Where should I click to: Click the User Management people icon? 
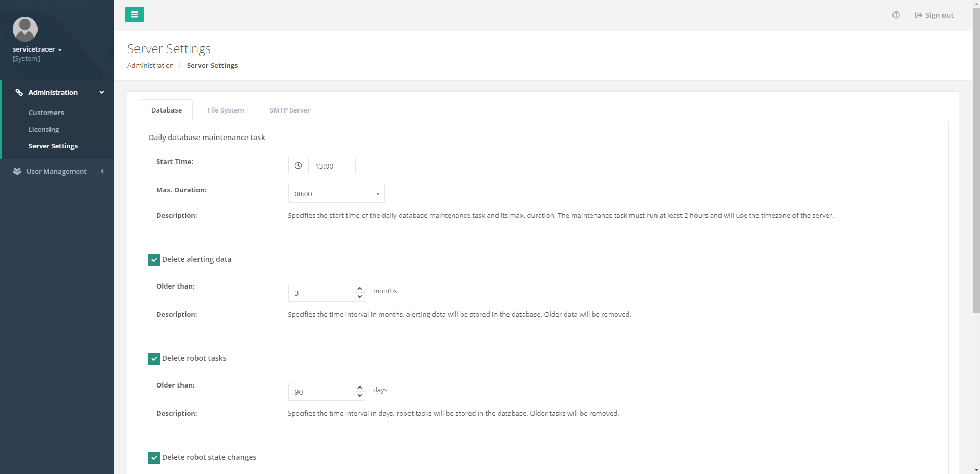tap(17, 171)
